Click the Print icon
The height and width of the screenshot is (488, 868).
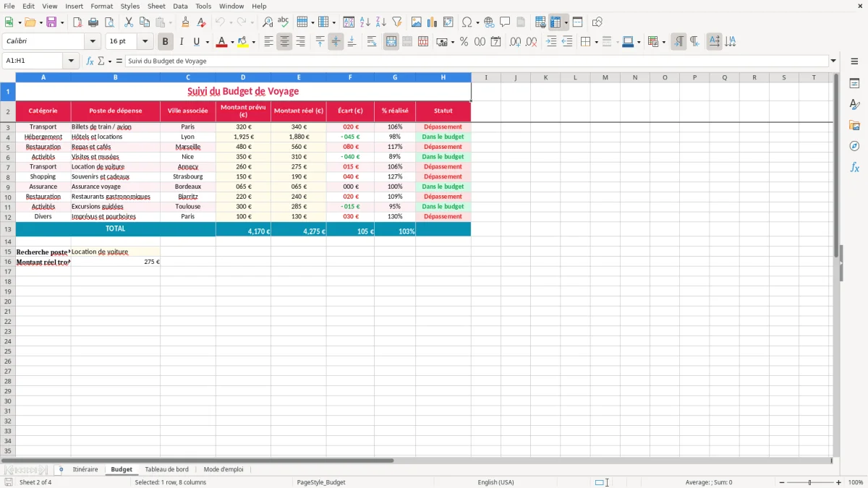click(93, 22)
